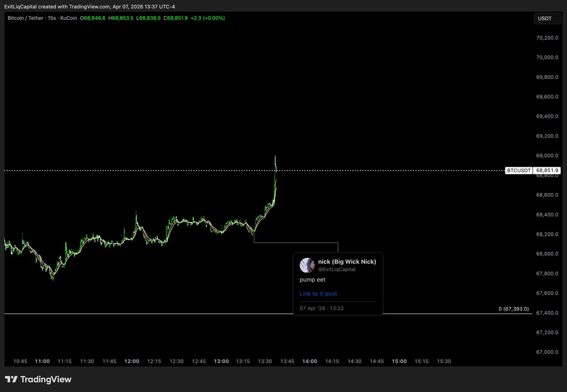The height and width of the screenshot is (392, 567).
Task: Click nick's profile avatar in the tweet card
Action: tap(307, 265)
